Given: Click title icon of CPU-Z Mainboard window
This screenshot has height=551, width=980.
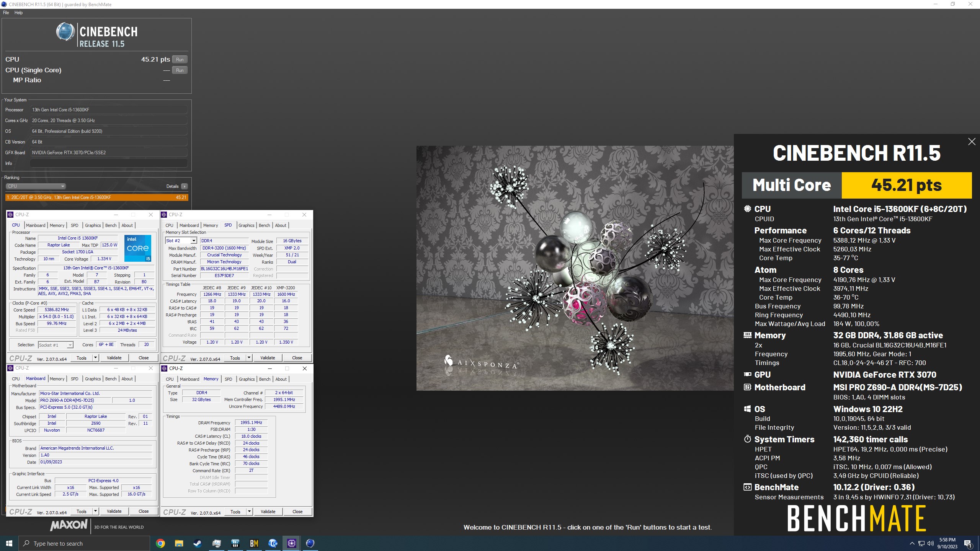Looking at the screenshot, I should (11, 368).
